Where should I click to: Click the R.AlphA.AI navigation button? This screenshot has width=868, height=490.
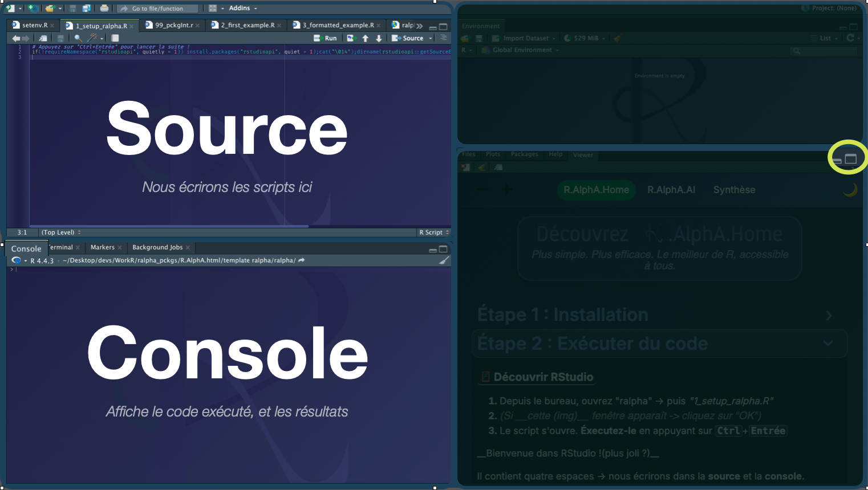tap(671, 190)
